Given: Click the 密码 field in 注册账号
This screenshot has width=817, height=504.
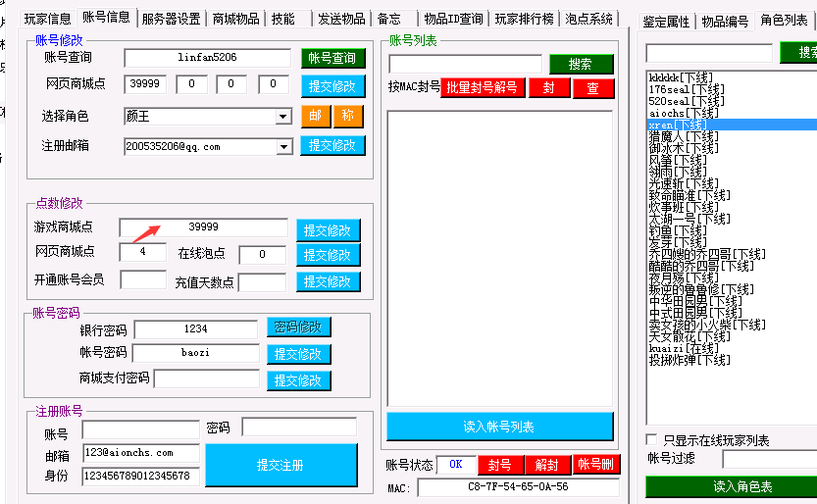Looking at the screenshot, I should pyautogui.click(x=299, y=427).
